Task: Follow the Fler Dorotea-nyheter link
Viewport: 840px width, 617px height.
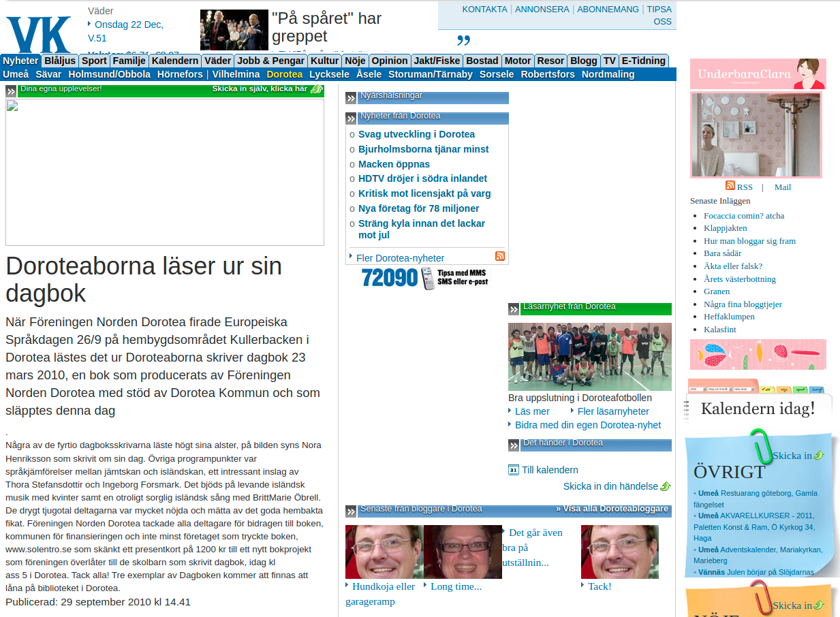Action: tap(400, 258)
